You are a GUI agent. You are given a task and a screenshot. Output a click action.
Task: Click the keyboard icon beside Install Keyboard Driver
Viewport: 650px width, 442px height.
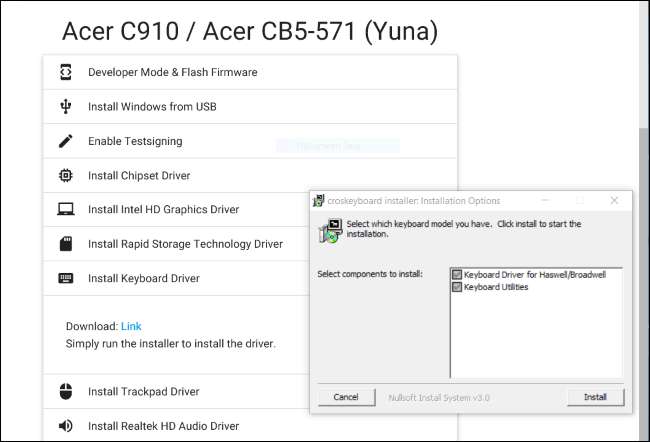(x=66, y=278)
